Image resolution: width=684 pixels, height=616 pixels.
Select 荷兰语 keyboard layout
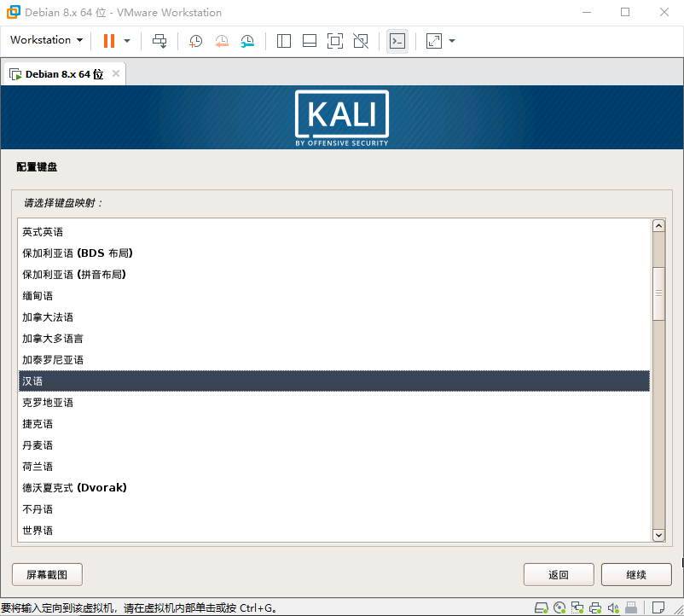(x=334, y=467)
